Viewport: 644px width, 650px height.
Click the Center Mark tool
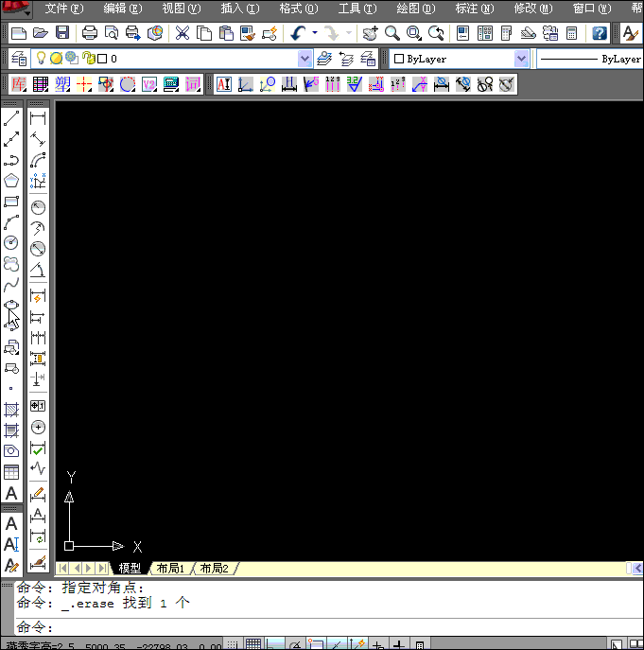[x=38, y=427]
